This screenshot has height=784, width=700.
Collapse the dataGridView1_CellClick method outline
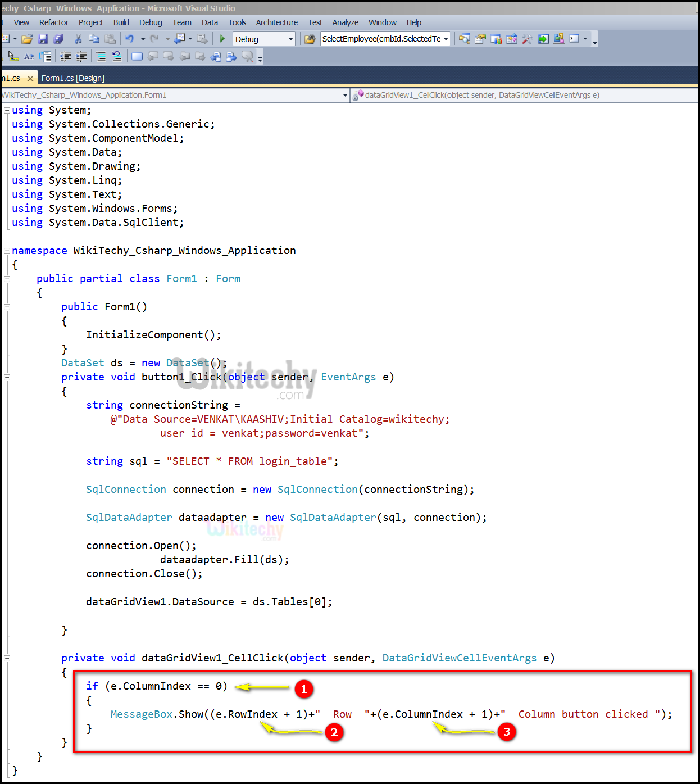[7, 658]
